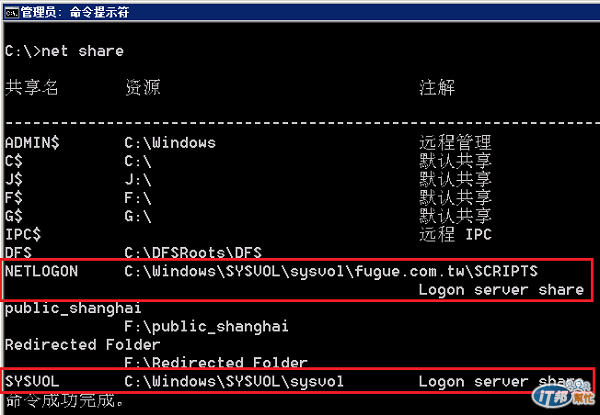Click the NETLOGON share name
Screen dimensions: 600x415
(x=41, y=271)
